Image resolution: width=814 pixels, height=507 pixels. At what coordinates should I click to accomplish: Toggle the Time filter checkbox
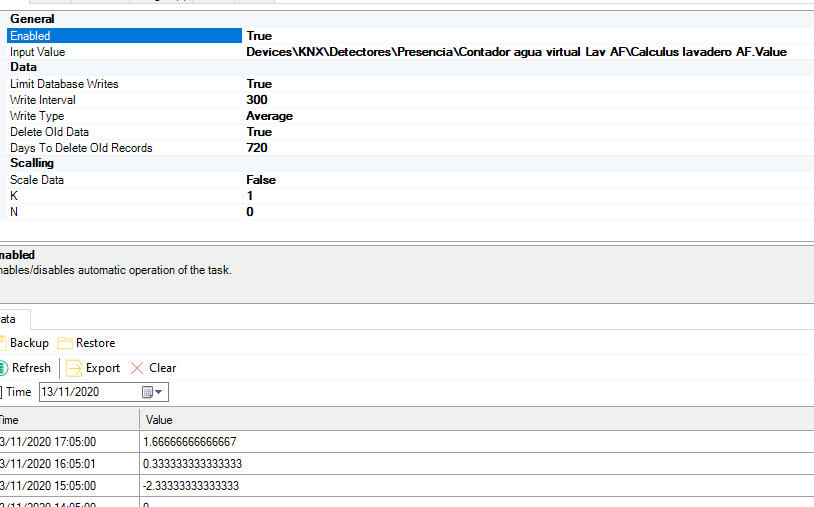tap(1, 392)
